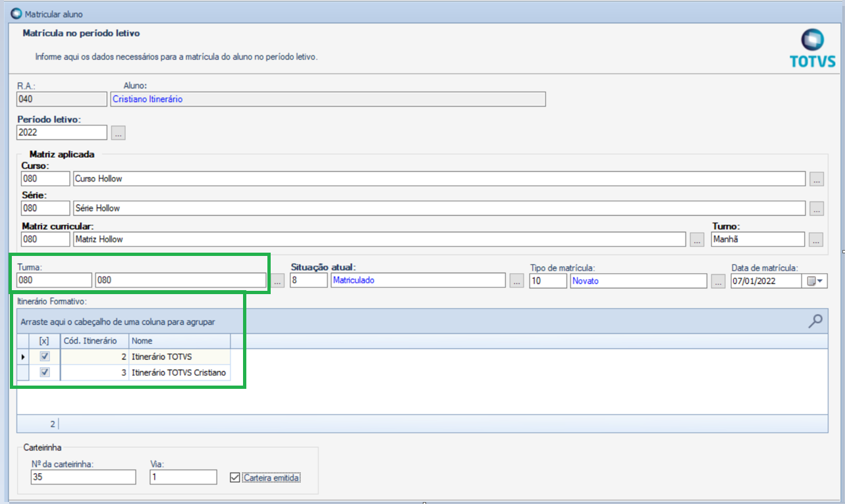The height and width of the screenshot is (504, 845).
Task: Click the Cód. Itinerário cell with value 3
Action: (94, 372)
